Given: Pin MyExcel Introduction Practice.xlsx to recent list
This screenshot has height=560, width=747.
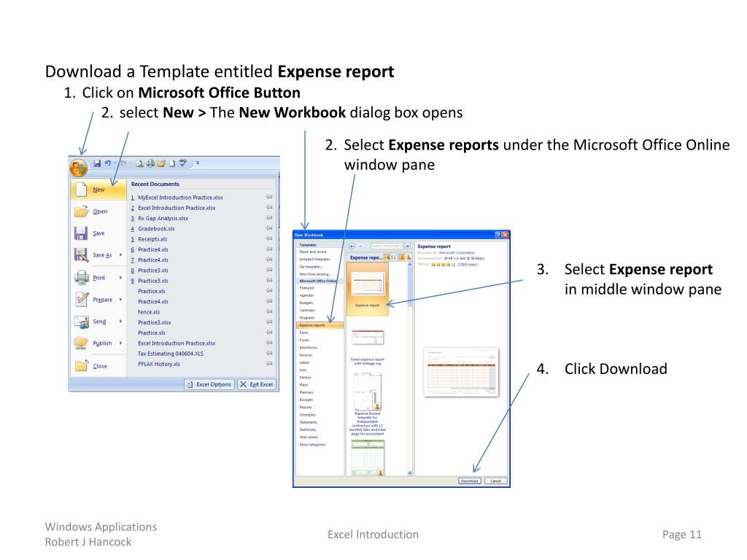Looking at the screenshot, I should 269,197.
